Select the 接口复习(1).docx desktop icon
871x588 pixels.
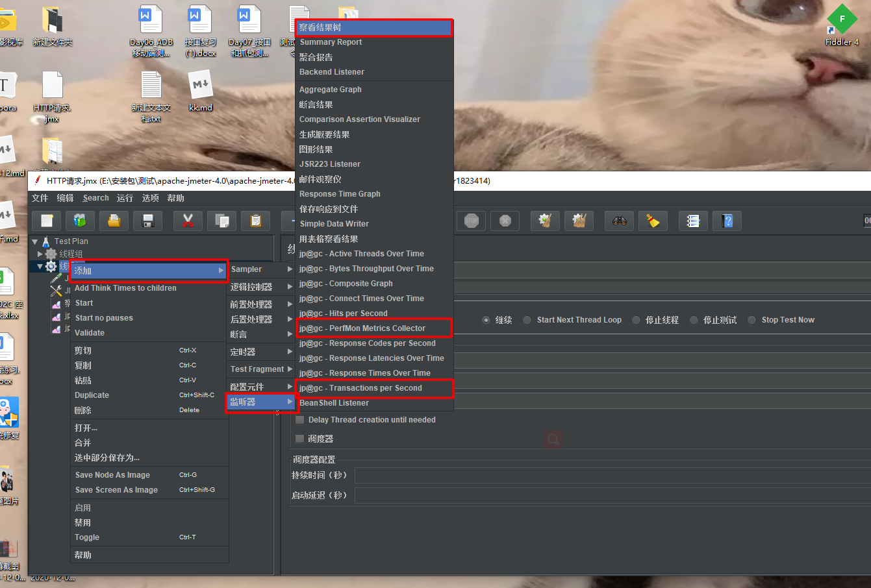point(201,32)
